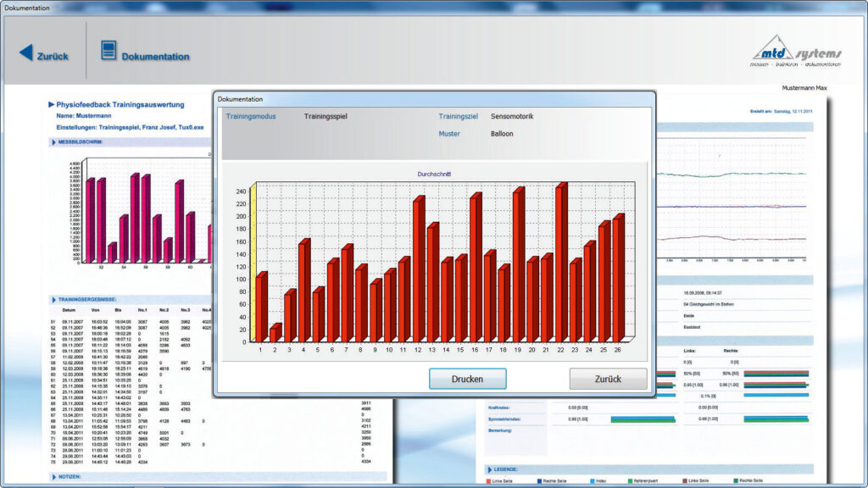Select the Symmetrieindex green progress bar
Screen dimensions: 868x488
point(644,419)
